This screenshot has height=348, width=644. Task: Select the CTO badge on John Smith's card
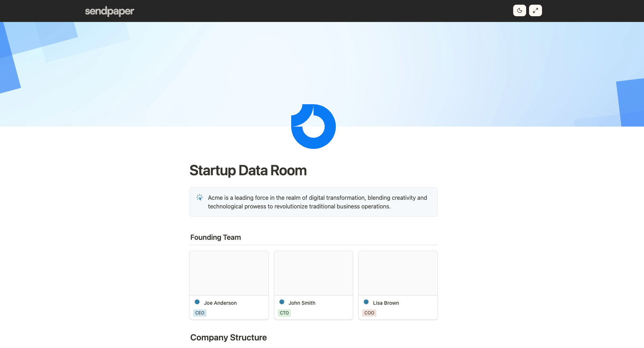pyautogui.click(x=284, y=313)
